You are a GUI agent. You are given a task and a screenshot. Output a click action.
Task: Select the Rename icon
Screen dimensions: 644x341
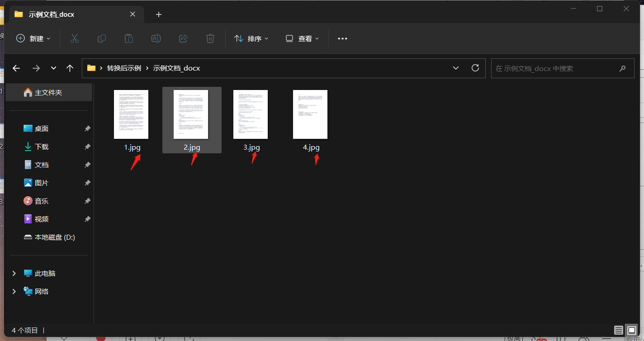coord(156,38)
